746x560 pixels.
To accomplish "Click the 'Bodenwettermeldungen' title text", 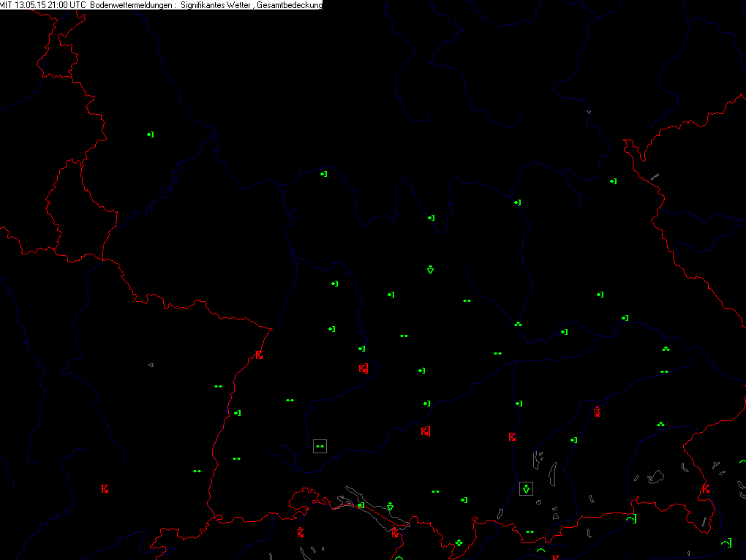I will coord(131,5).
